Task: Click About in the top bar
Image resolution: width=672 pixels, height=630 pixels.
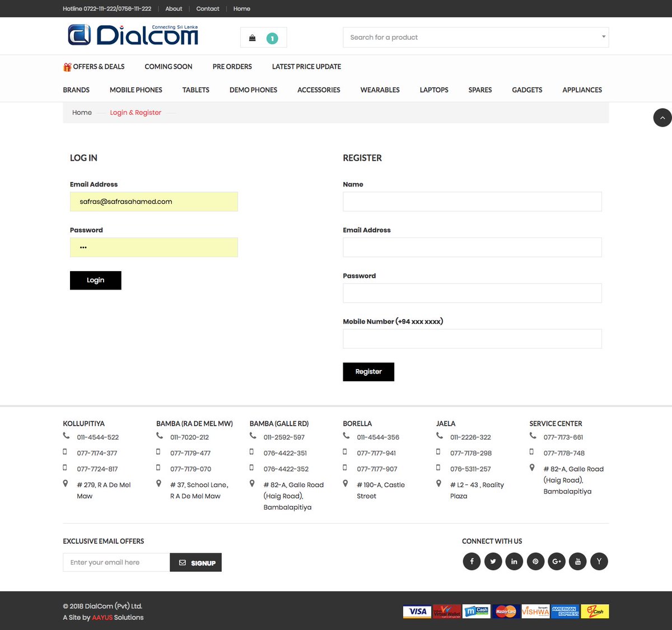Action: pos(174,9)
